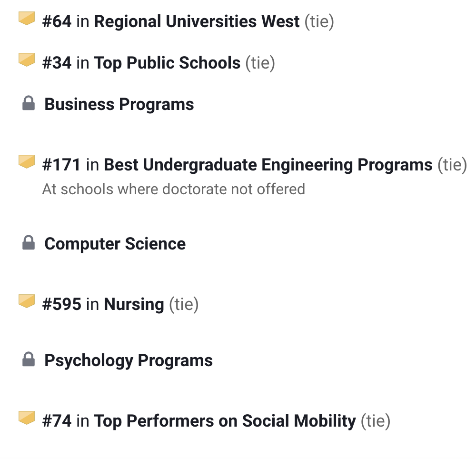Click the #595 rank number
Image resolution: width=476 pixels, height=459 pixels.
point(61,304)
